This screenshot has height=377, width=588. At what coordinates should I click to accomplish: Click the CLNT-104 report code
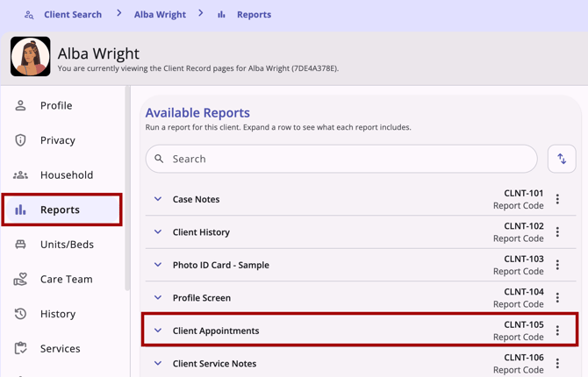click(524, 292)
